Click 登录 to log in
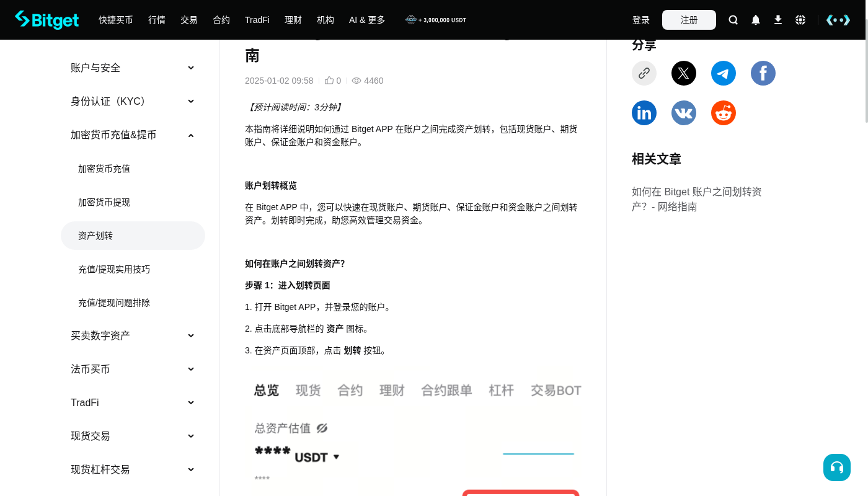The width and height of the screenshot is (868, 496). point(641,20)
